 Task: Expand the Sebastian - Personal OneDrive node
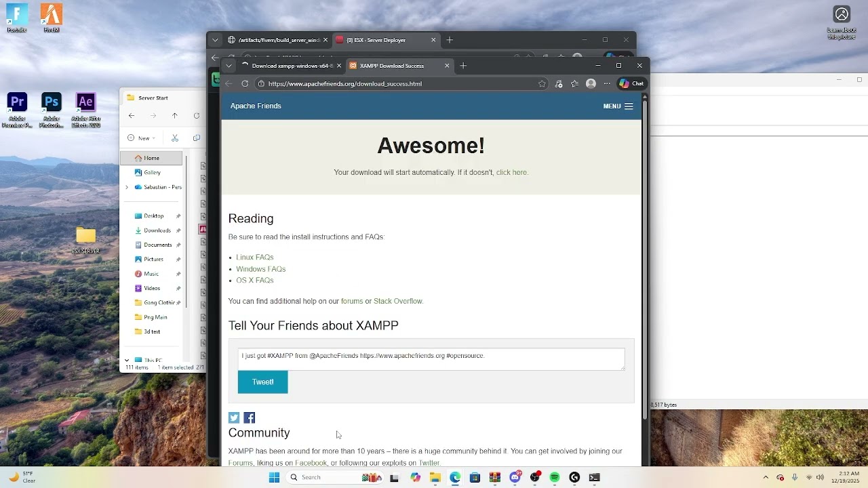(127, 187)
